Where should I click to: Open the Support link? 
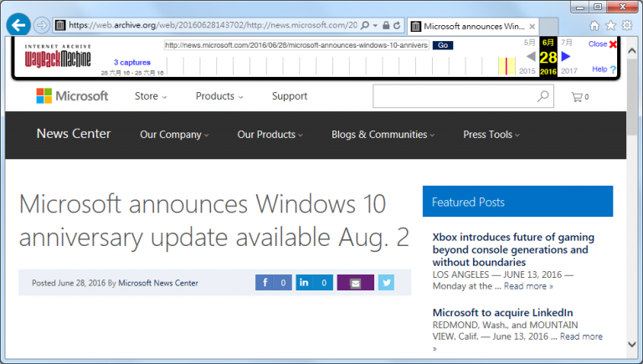tap(290, 96)
